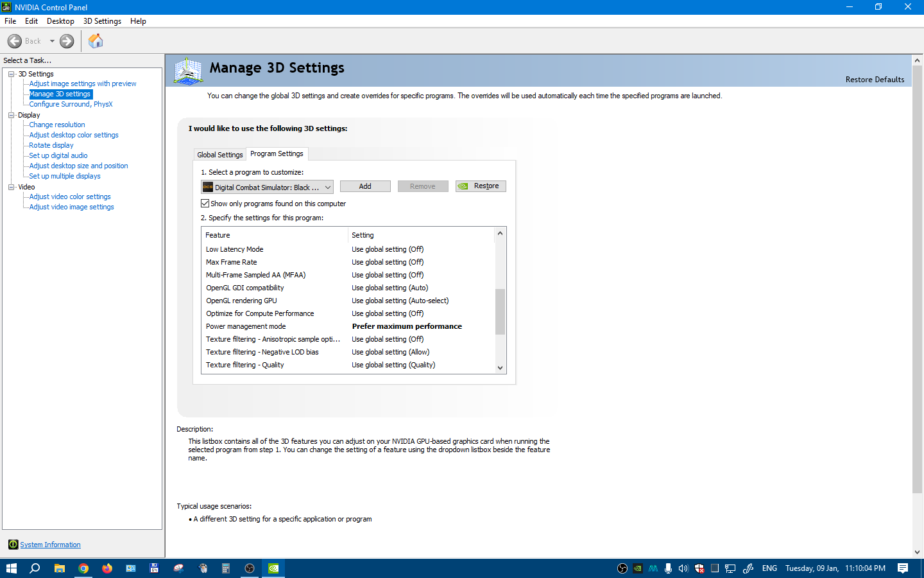
Task: Open the Desktop menu
Action: [x=60, y=21]
